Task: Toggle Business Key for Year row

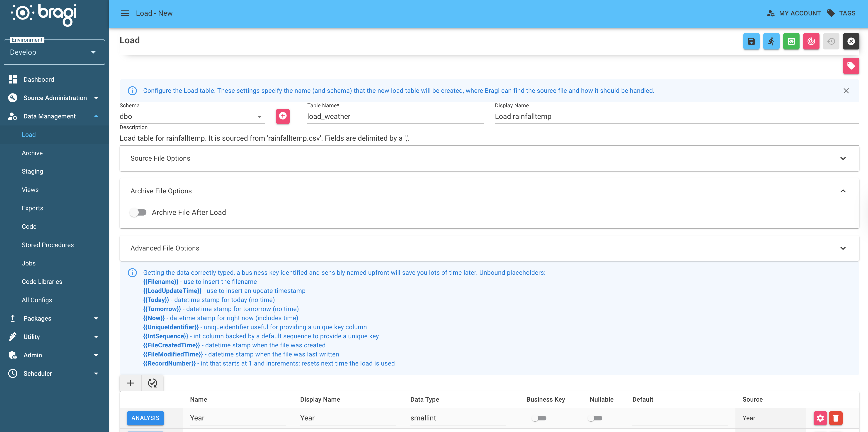Action: click(539, 418)
